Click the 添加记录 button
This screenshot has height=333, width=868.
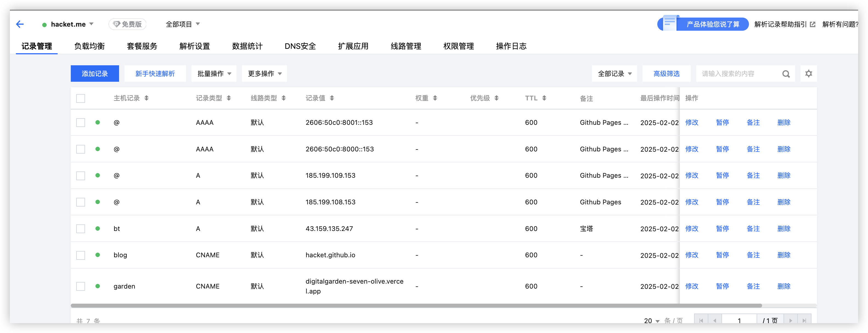(95, 74)
